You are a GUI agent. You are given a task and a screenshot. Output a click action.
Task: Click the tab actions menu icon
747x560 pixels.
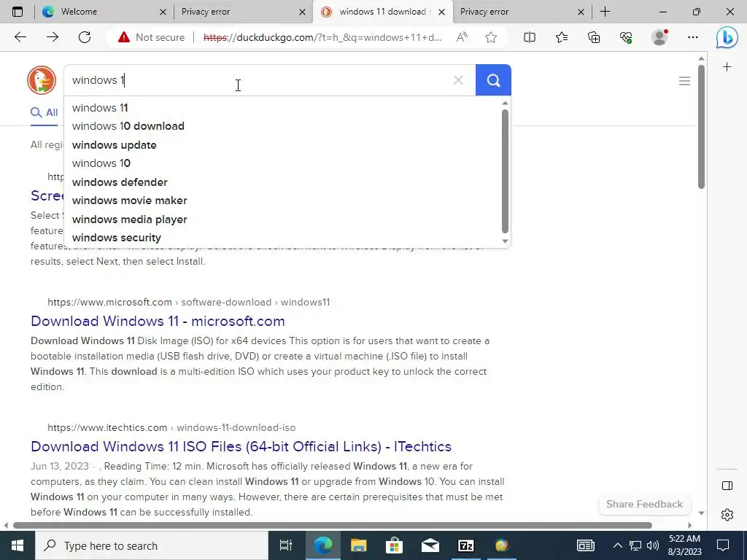[18, 12]
